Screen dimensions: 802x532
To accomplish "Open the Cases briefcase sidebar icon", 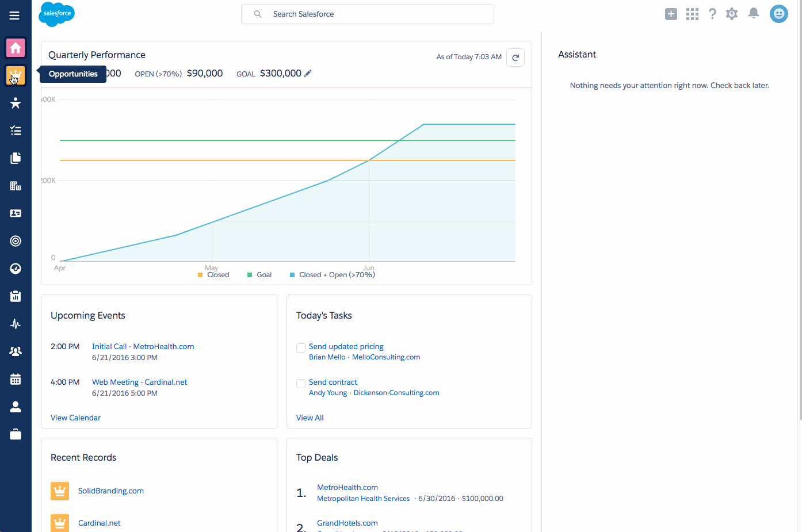I will pyautogui.click(x=16, y=434).
